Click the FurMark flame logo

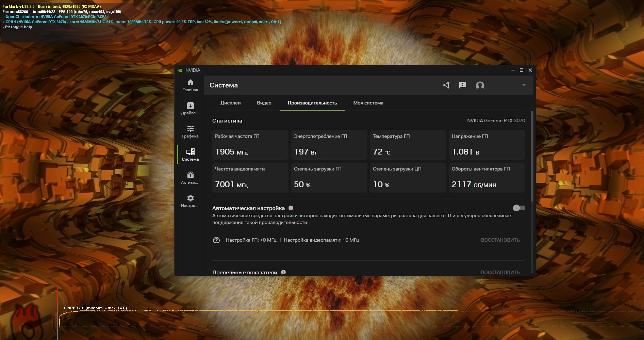pyautogui.click(x=27, y=322)
